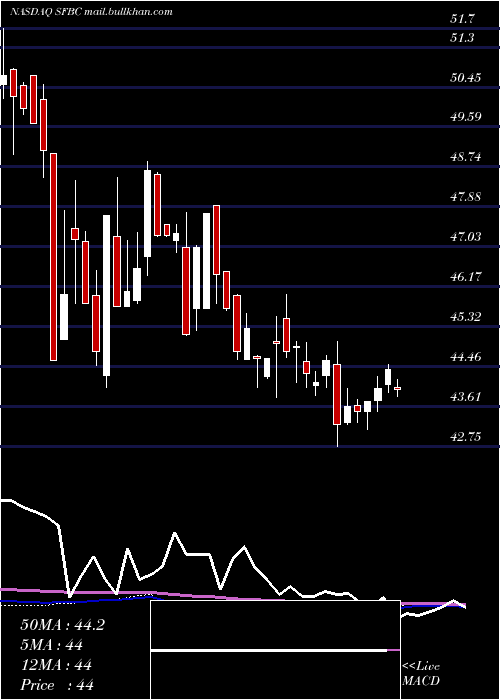Click the 47.88 price axis label

466,196
